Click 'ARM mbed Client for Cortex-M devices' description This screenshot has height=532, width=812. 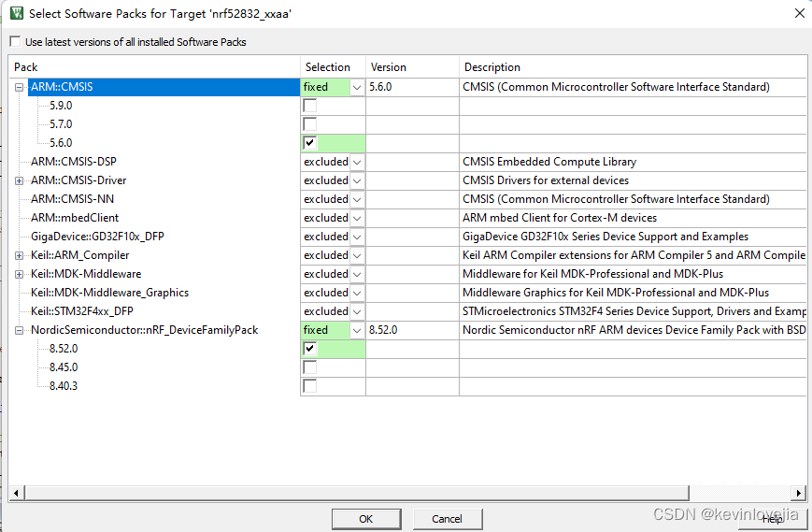[x=560, y=218]
